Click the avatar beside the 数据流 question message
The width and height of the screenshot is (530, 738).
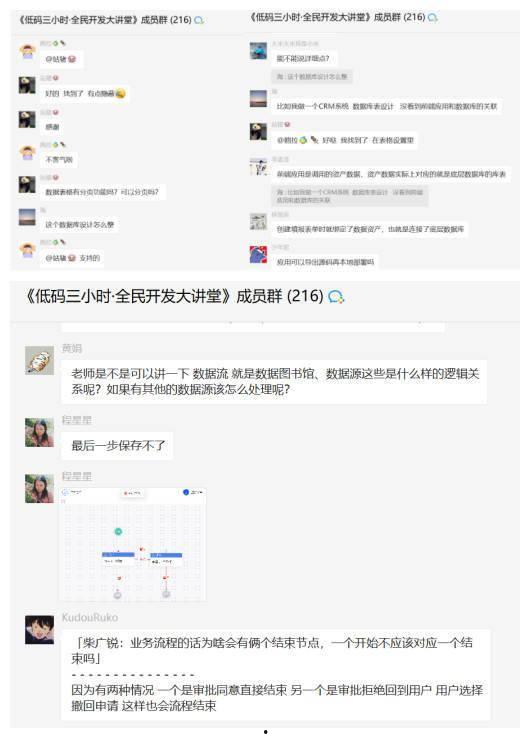click(39, 361)
